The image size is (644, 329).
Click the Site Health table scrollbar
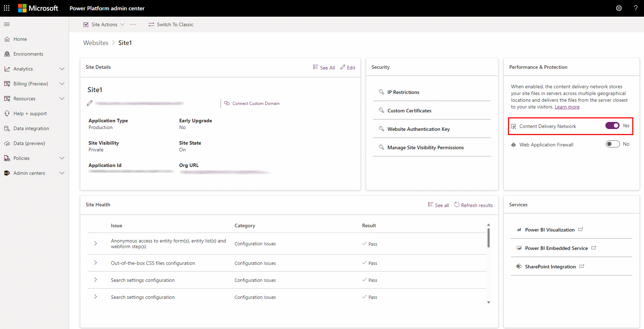coord(489,238)
